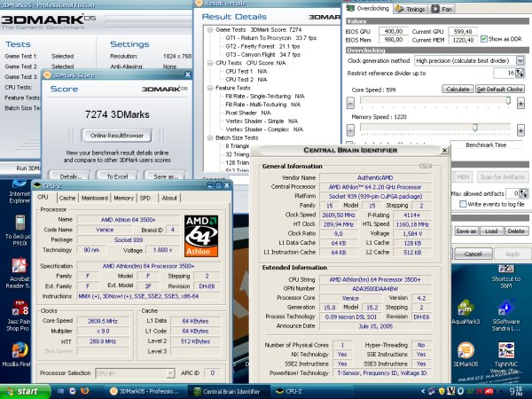
Task: Close the 3DMark Score dialog
Action: (x=188, y=74)
